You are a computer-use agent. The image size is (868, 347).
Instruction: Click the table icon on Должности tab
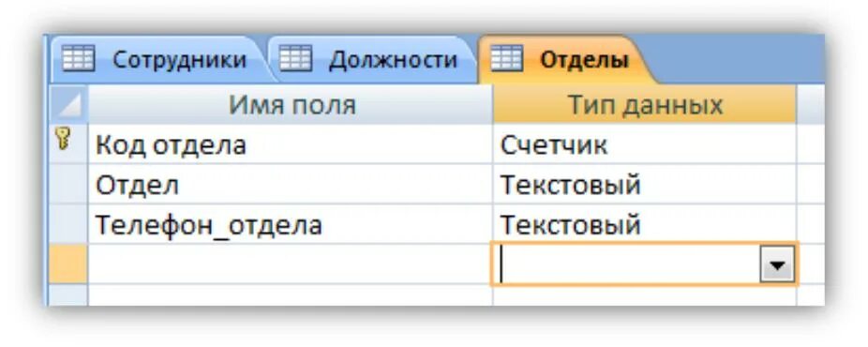[294, 59]
